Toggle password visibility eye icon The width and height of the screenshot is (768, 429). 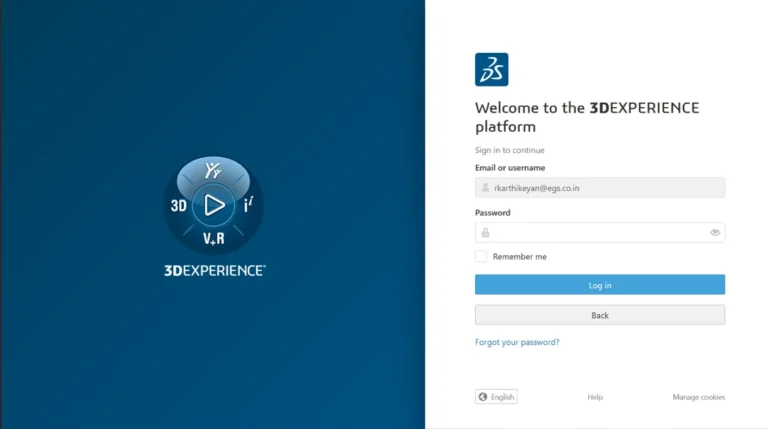715,233
